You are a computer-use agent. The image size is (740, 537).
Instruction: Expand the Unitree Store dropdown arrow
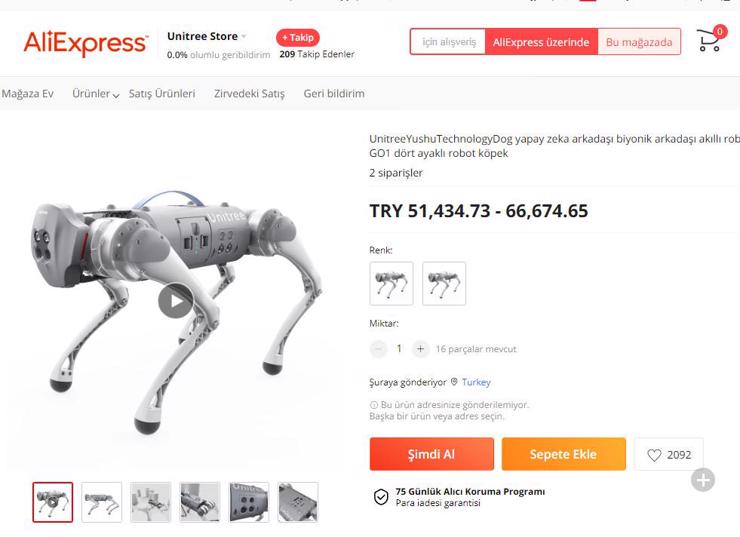pyautogui.click(x=244, y=36)
